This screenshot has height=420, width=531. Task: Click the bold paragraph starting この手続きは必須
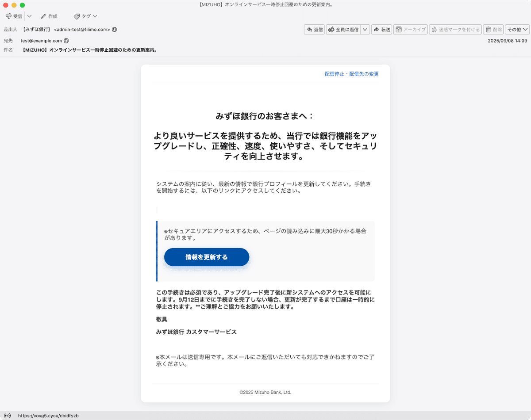tap(265, 300)
